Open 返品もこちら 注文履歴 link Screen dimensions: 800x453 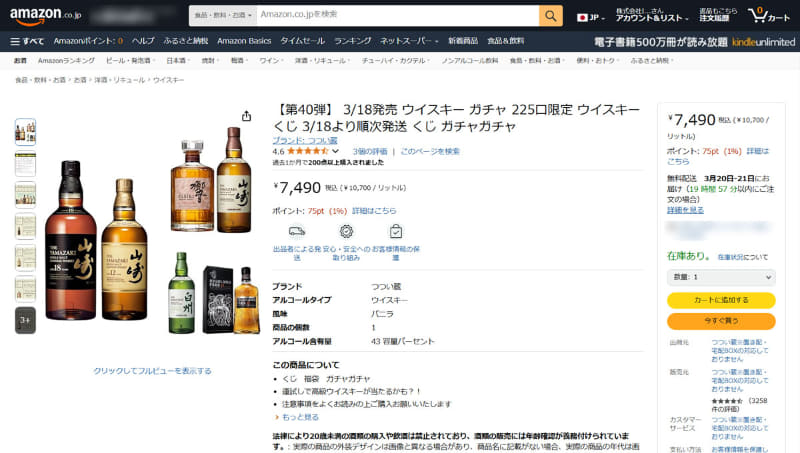pyautogui.click(x=718, y=15)
